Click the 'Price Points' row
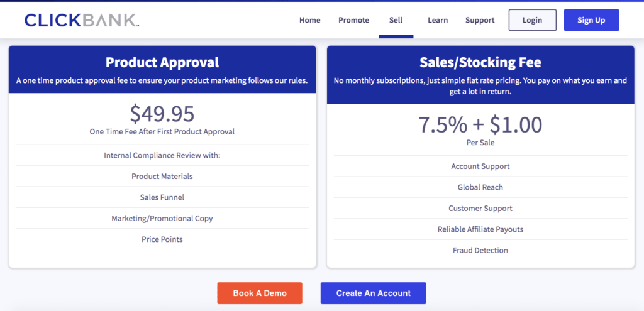Image resolution: width=644 pixels, height=311 pixels. pos(162,239)
